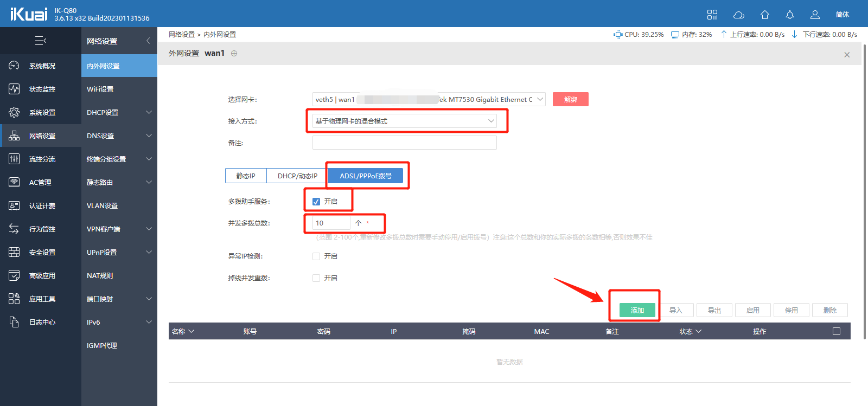Click the cloud icon in top header

point(738,15)
